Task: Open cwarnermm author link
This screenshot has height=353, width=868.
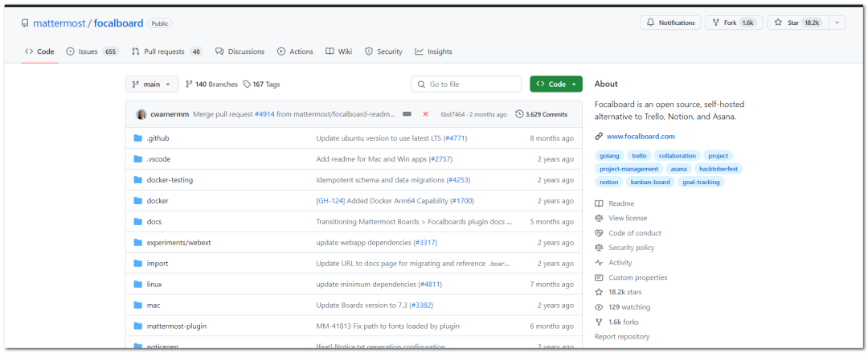Action: [x=170, y=114]
